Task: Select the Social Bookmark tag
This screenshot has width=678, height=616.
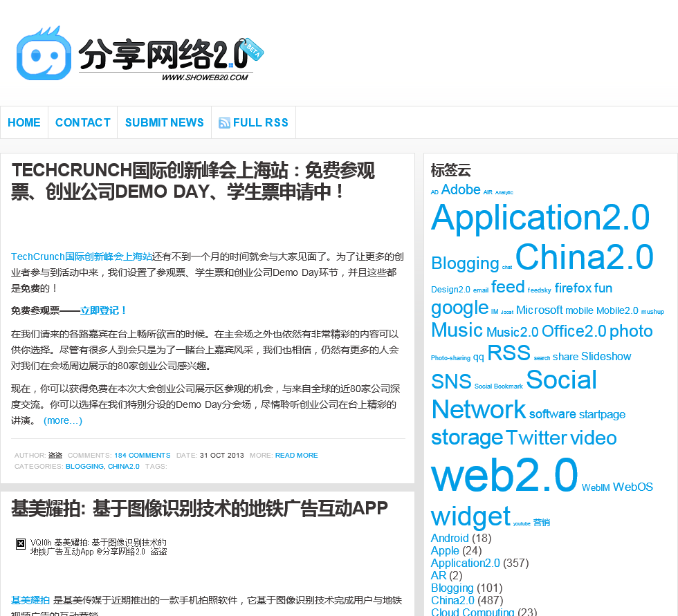Action: click(x=499, y=386)
